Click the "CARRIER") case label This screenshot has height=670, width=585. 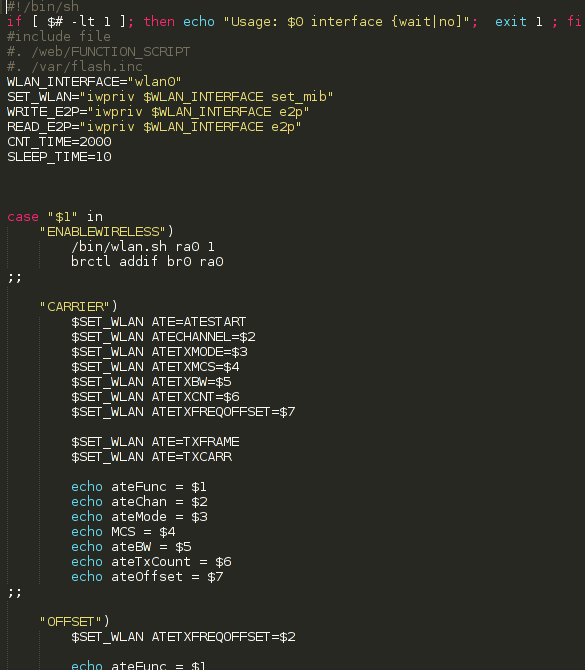[x=78, y=307]
